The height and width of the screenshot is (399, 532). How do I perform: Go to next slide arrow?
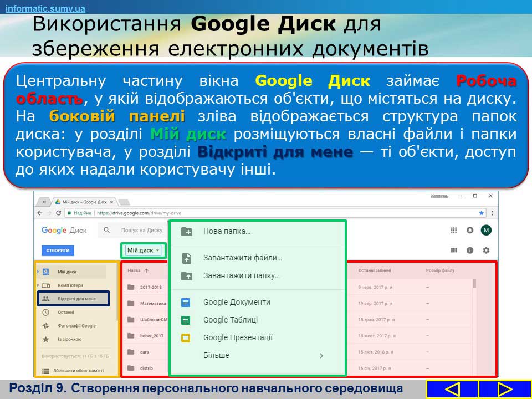click(x=505, y=389)
